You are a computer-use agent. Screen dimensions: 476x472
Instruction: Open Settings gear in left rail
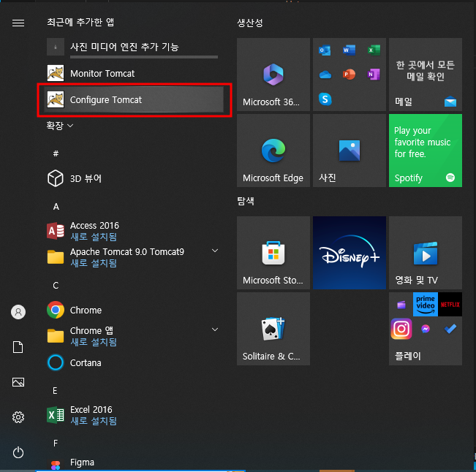[18, 417]
